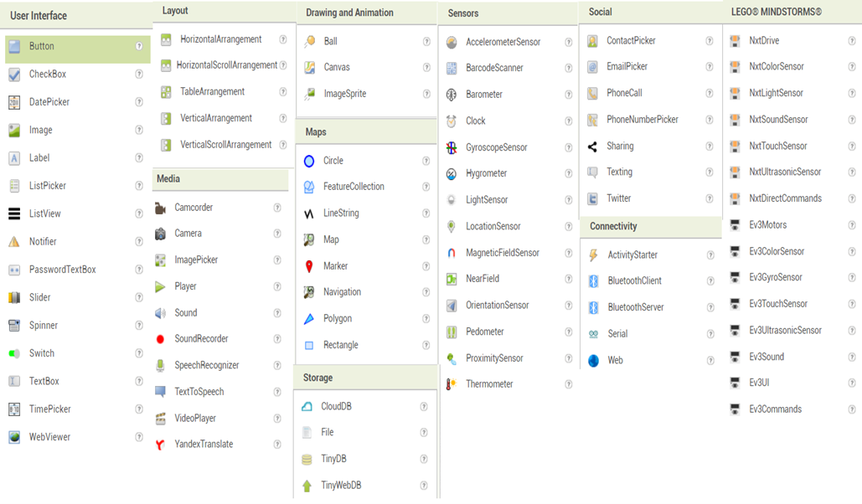
Task: Pick the Switch component in User Interface
Action: 41,353
